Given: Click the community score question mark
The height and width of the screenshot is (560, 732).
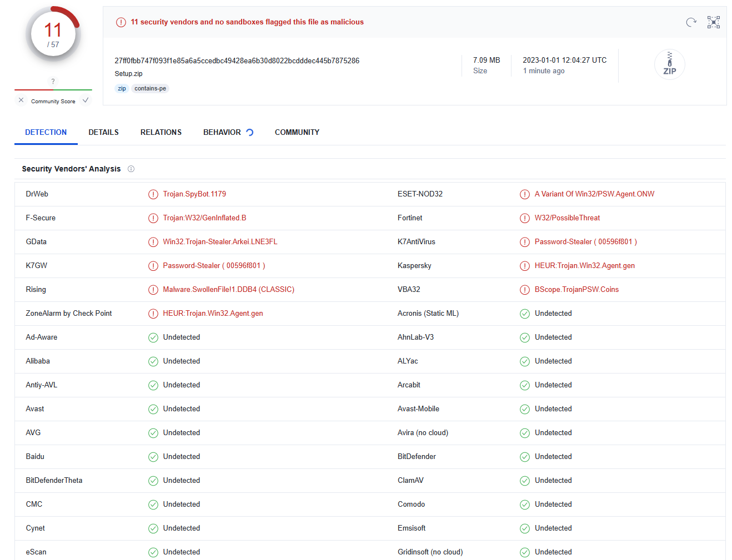Looking at the screenshot, I should (x=53, y=82).
